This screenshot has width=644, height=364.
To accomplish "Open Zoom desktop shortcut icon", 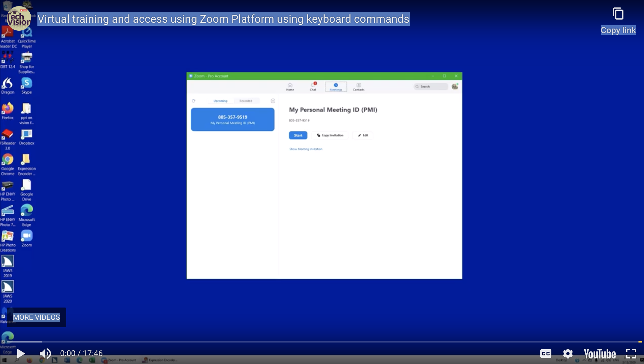I will (27, 238).
